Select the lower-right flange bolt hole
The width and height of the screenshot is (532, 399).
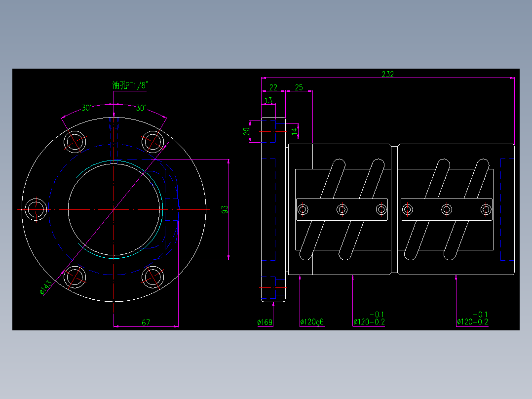(x=152, y=277)
